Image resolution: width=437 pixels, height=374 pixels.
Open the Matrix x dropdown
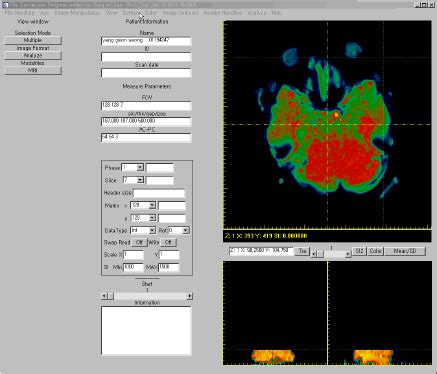tap(152, 205)
